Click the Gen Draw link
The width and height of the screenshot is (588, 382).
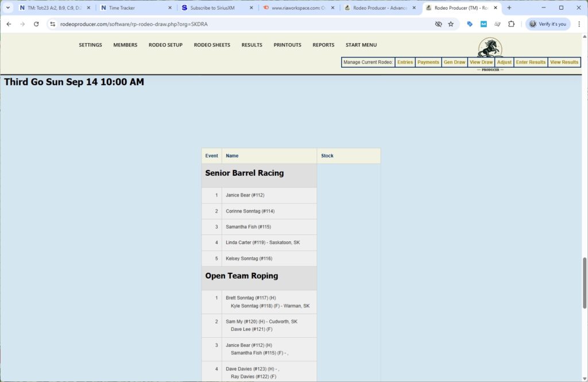[454, 62]
